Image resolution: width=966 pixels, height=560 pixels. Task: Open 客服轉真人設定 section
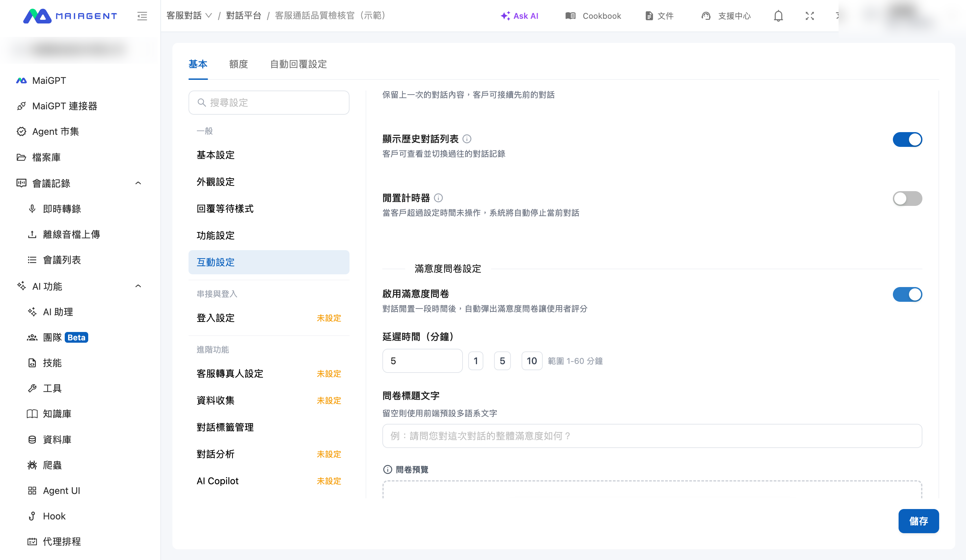(x=269, y=373)
